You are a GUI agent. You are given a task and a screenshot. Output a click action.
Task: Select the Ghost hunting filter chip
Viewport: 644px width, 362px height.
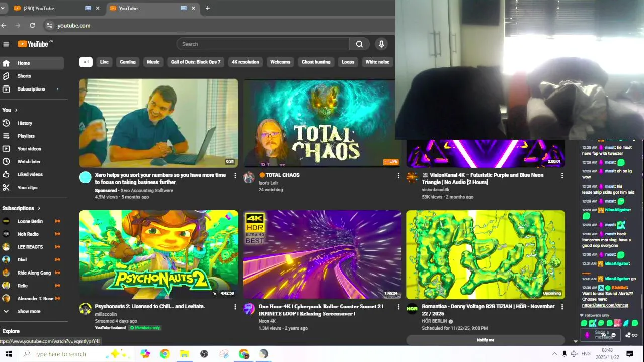[316, 62]
